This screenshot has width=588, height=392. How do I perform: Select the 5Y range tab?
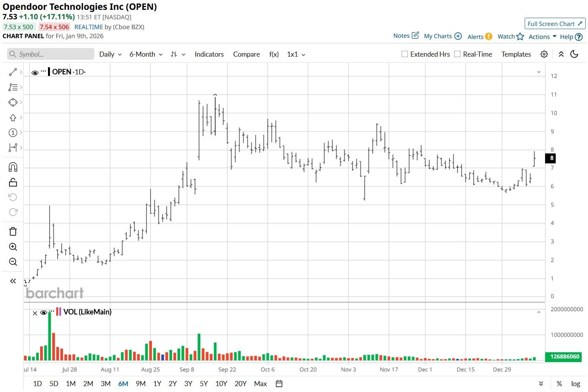(204, 384)
